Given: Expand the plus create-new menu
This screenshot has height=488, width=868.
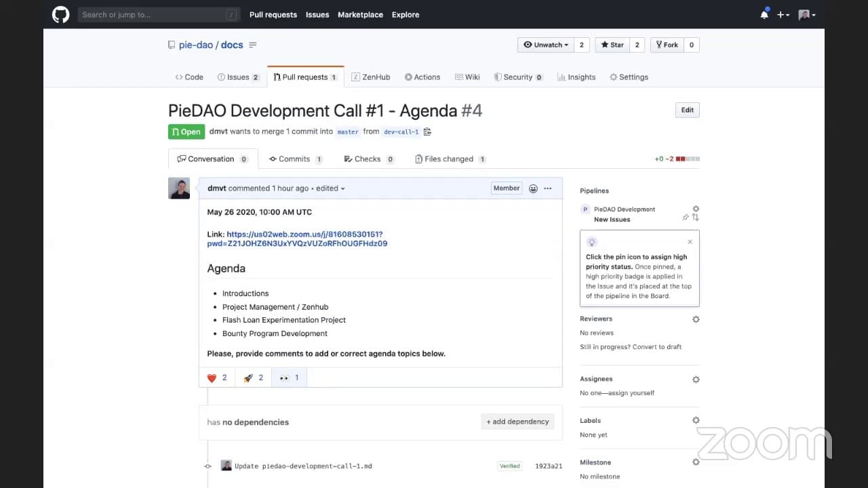Looking at the screenshot, I should [783, 14].
